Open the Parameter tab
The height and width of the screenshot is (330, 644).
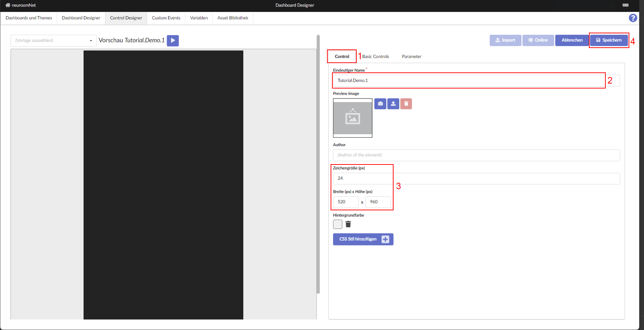point(411,57)
